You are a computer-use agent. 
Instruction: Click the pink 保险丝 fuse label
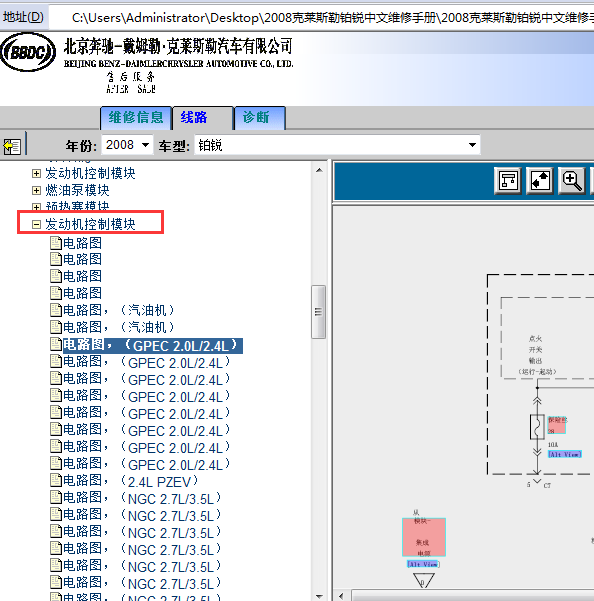(x=557, y=425)
